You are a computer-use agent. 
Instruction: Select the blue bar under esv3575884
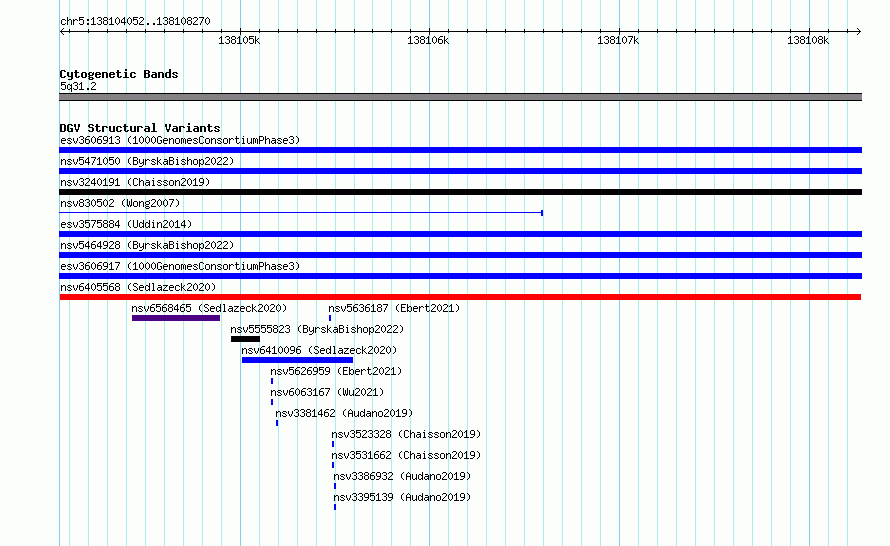[460, 234]
